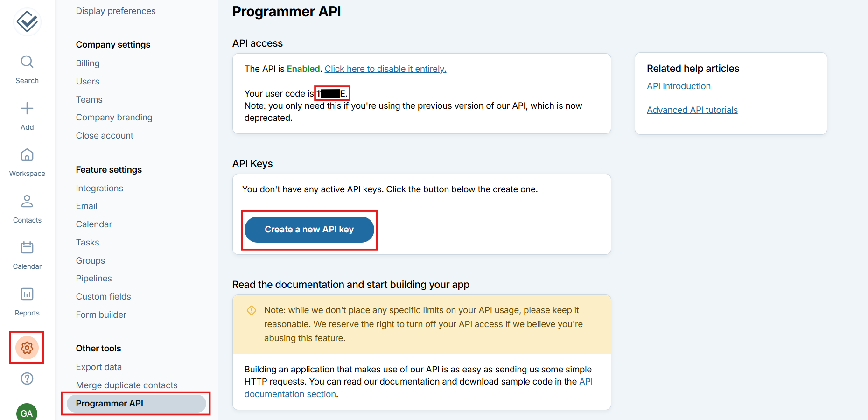Follow the API documentation section link
This screenshot has height=420, width=868.
pos(290,394)
